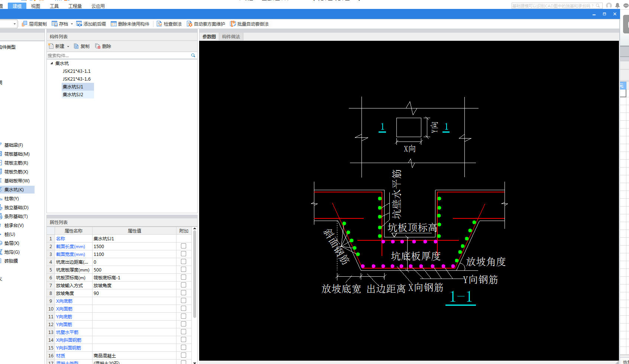Select component JSK21*43-1.1
Viewport: 629px width, 364px height.
[x=77, y=71]
